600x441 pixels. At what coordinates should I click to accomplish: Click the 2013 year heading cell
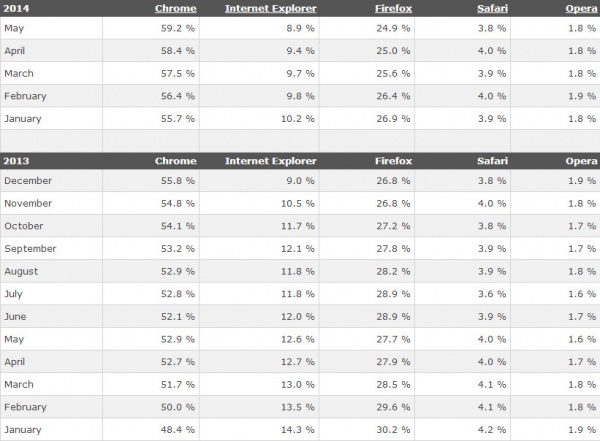(16, 161)
